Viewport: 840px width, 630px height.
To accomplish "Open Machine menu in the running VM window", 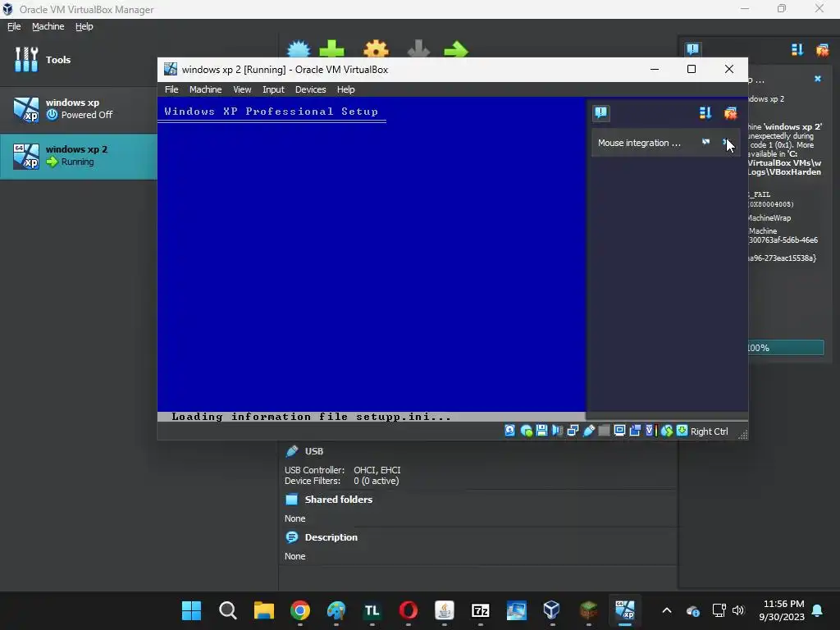I will [205, 89].
